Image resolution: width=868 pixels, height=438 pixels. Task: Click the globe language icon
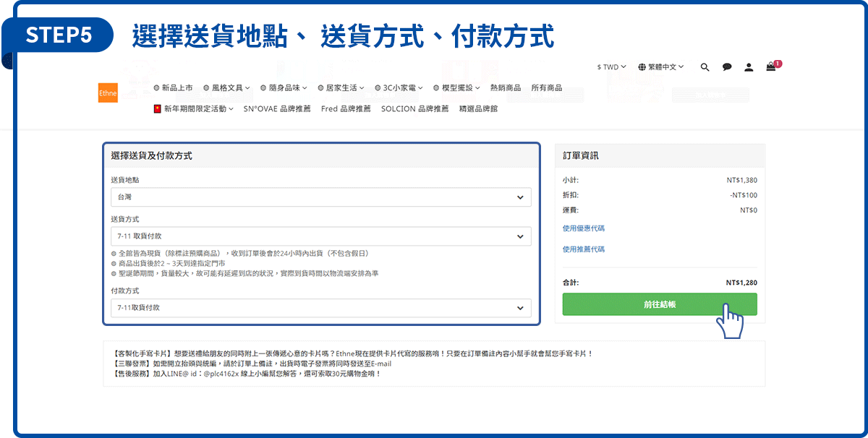point(642,67)
